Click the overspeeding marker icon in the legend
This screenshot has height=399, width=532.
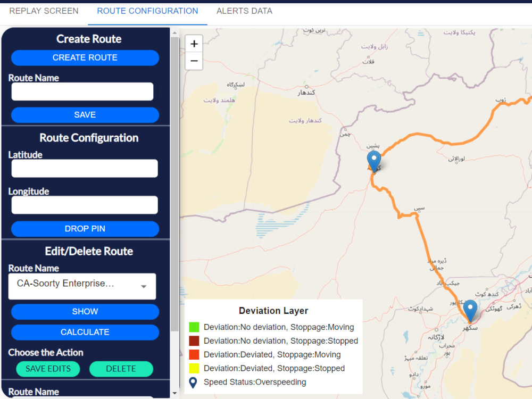pos(192,381)
